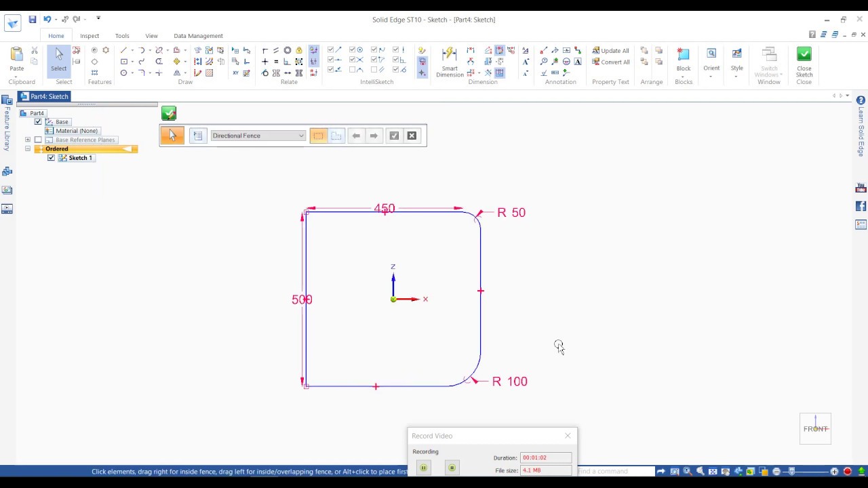Choose the Circle tool in Draw group
This screenshot has height=488, width=868.
click(123, 73)
